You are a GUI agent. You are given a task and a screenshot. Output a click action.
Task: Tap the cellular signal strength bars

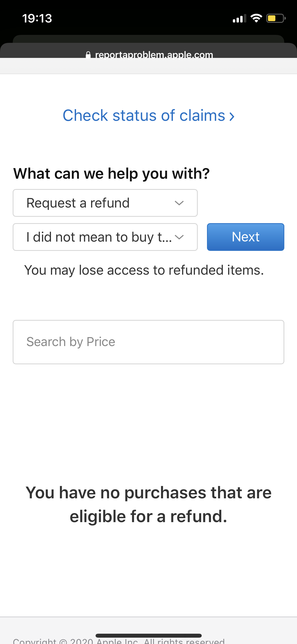point(239,19)
